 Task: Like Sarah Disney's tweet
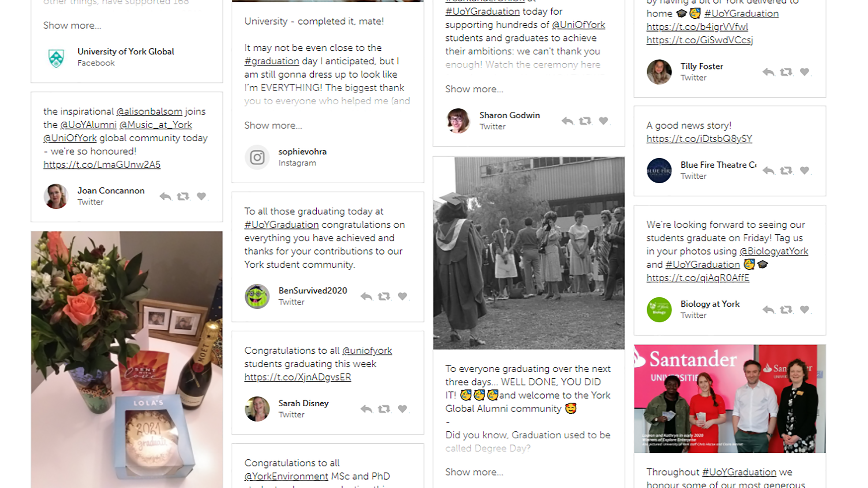pos(402,409)
